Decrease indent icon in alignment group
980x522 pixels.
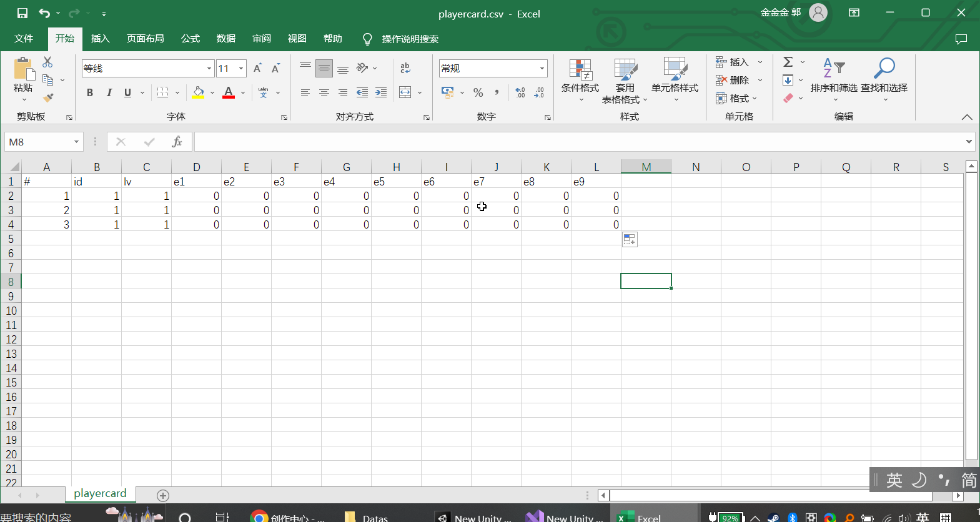(362, 92)
